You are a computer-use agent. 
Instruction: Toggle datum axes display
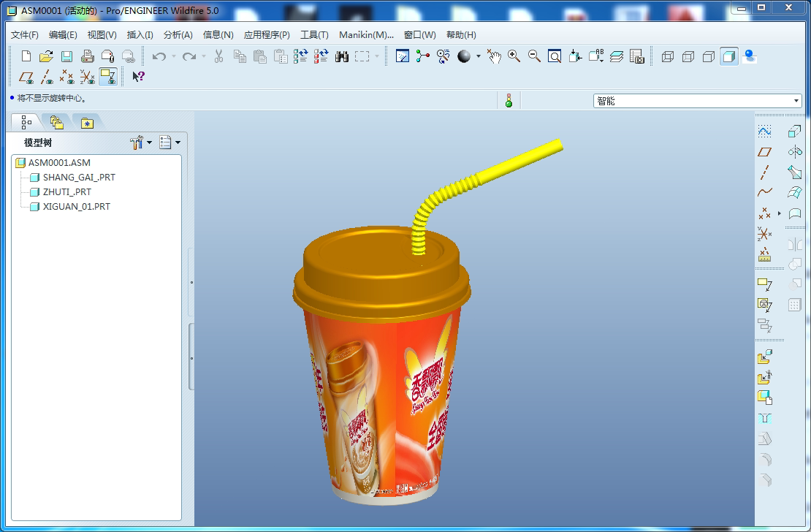point(47,77)
